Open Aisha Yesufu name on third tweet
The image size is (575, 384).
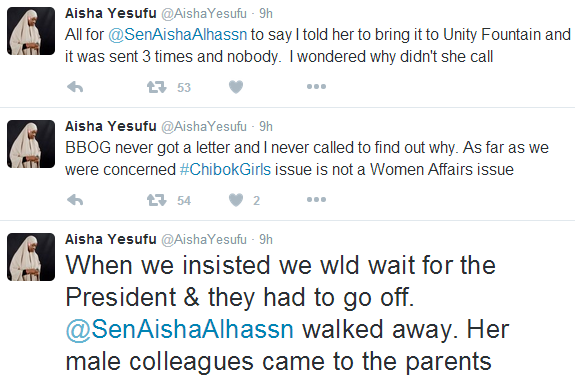[111, 239]
